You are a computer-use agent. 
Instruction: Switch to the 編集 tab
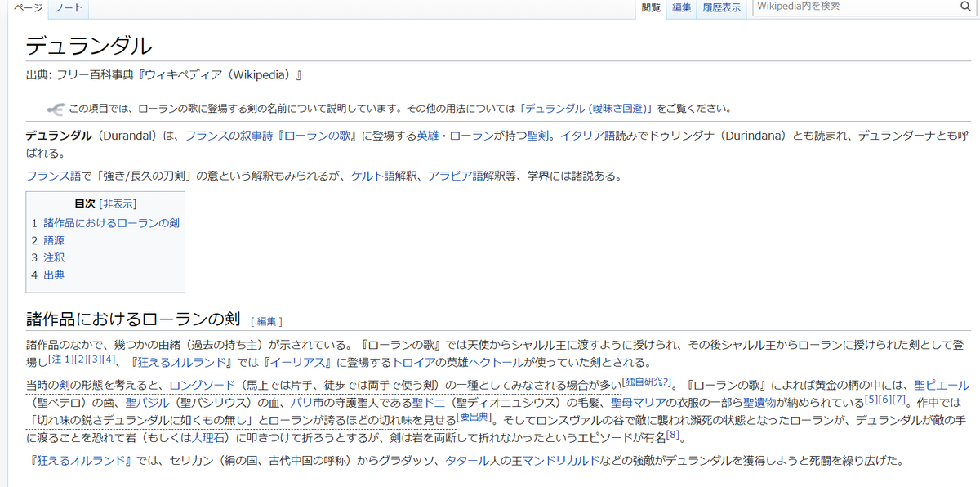tap(681, 7)
